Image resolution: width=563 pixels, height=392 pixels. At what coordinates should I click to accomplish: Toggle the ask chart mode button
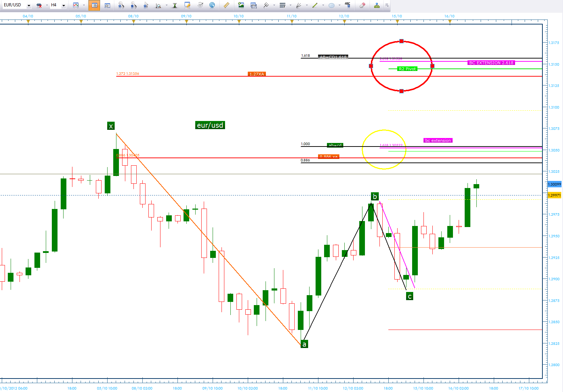[107, 5]
